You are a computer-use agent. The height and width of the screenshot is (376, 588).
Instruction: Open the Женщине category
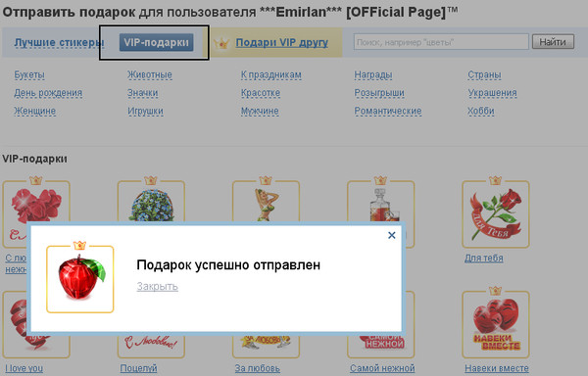pyautogui.click(x=35, y=112)
